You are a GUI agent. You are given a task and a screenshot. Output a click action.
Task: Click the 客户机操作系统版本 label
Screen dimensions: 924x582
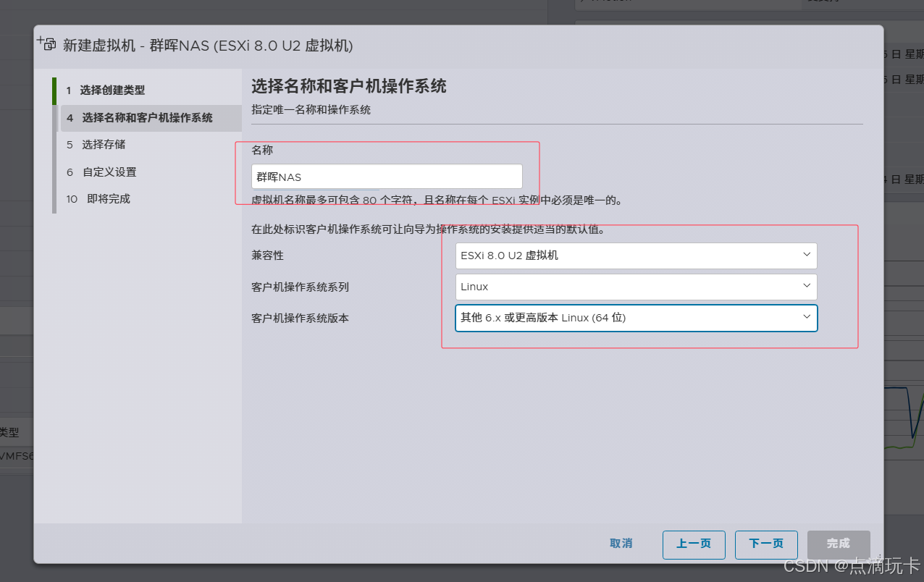point(301,319)
